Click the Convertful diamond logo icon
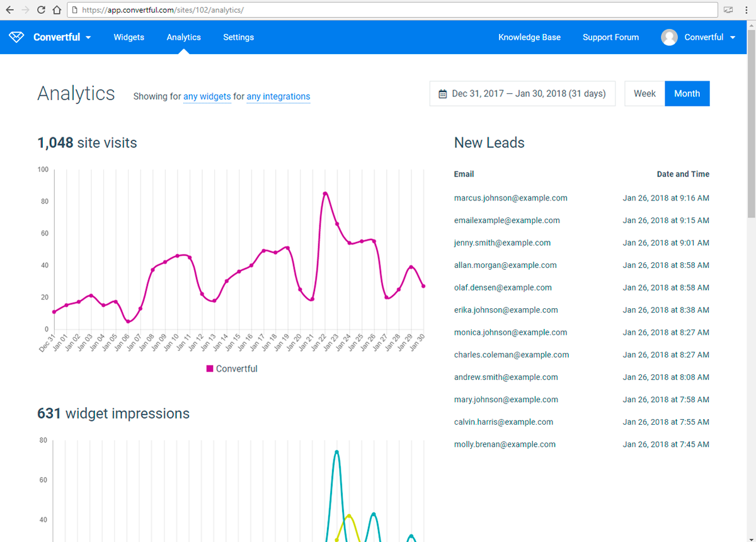This screenshot has height=542, width=756. 16,37
